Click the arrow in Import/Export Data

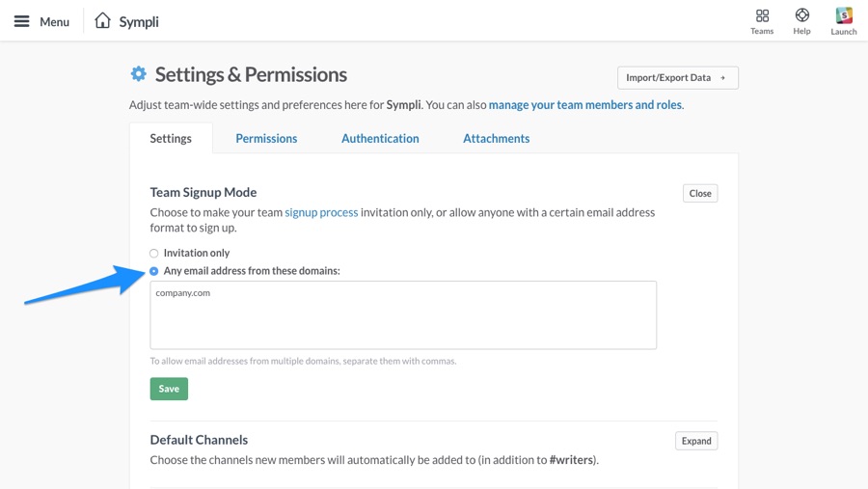pyautogui.click(x=722, y=78)
